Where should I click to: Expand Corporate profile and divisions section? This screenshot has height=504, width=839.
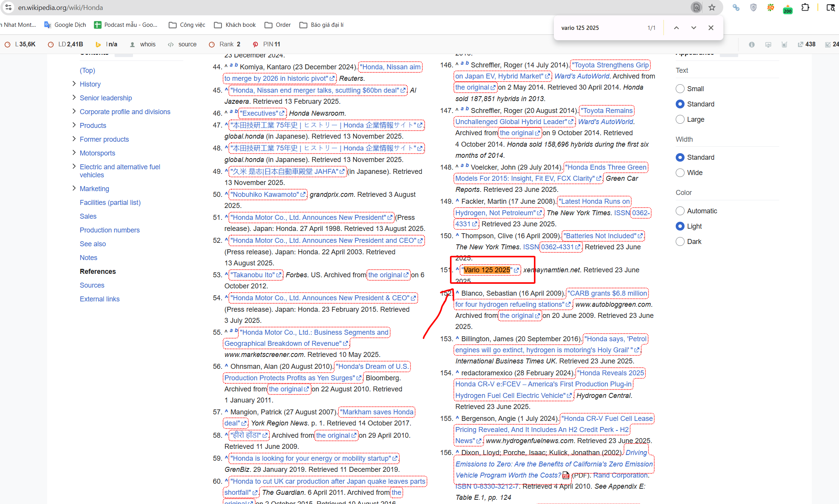74,111
